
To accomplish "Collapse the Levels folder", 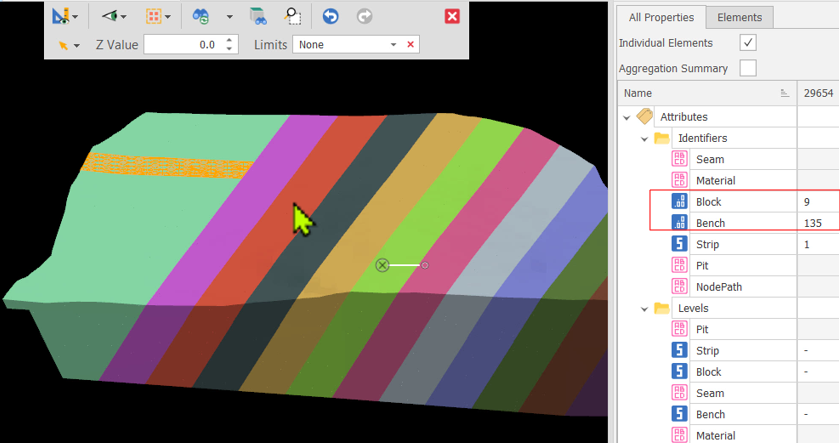I will [645, 309].
